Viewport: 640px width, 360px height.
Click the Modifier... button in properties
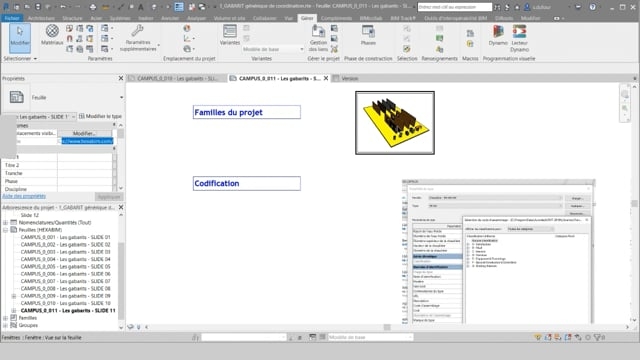(84, 133)
